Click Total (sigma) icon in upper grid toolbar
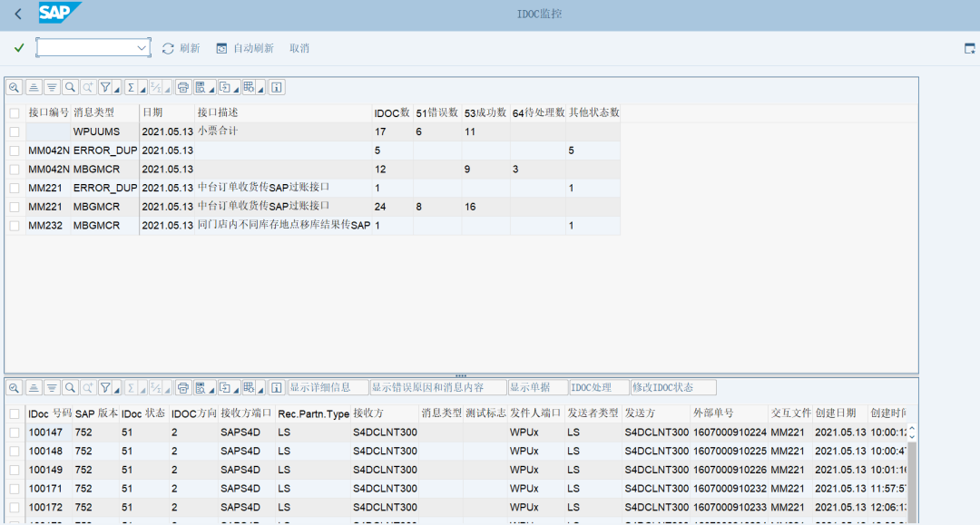Screen dimensions: 980x525 tap(131, 87)
